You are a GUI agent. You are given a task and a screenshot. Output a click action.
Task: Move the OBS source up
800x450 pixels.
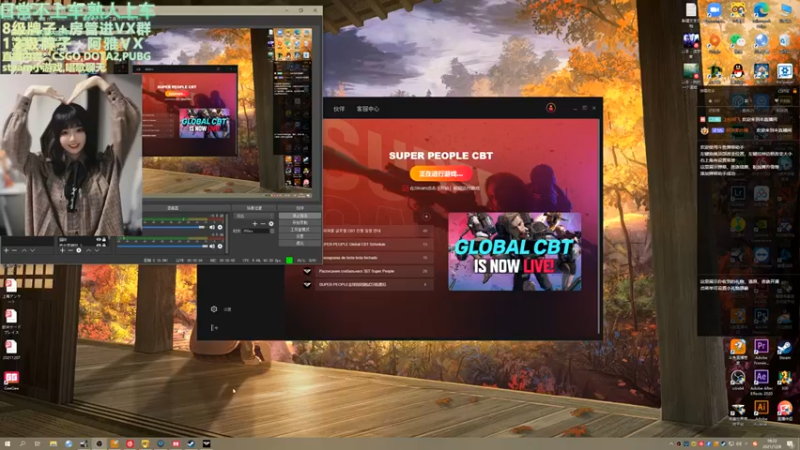(88, 251)
